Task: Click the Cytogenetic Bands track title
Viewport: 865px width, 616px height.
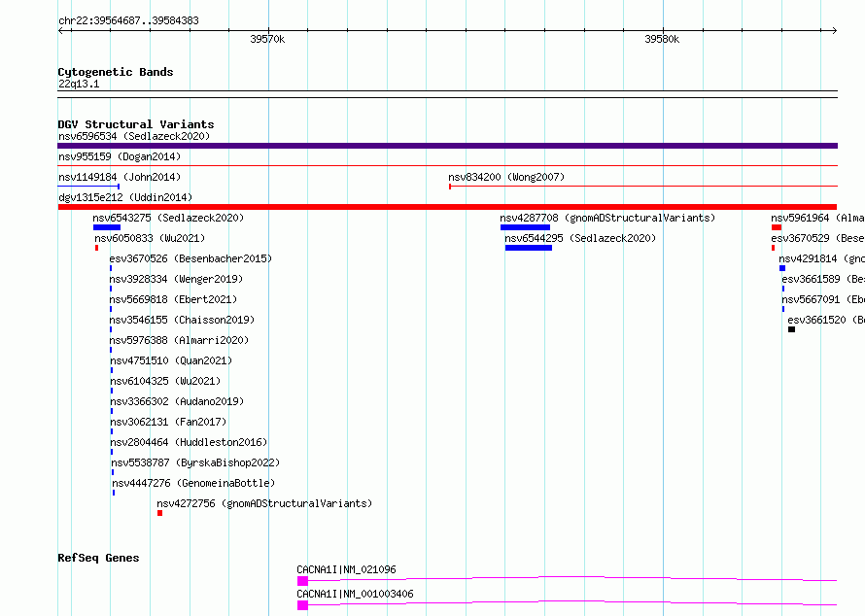Action: pyautogui.click(x=116, y=72)
